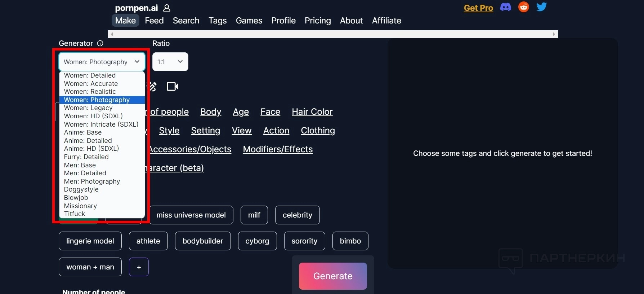Image resolution: width=644 pixels, height=294 pixels.
Task: Open the Games page
Action: pos(249,21)
